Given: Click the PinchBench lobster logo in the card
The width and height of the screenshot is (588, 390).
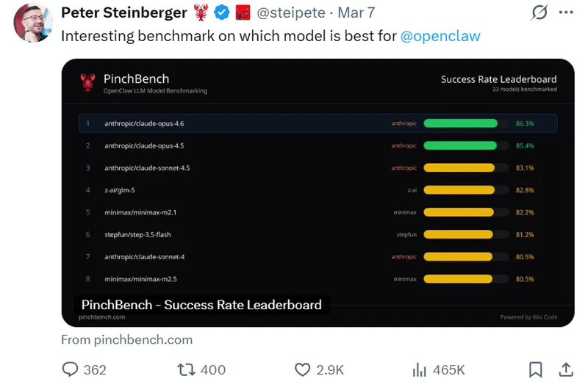Looking at the screenshot, I should click(88, 83).
